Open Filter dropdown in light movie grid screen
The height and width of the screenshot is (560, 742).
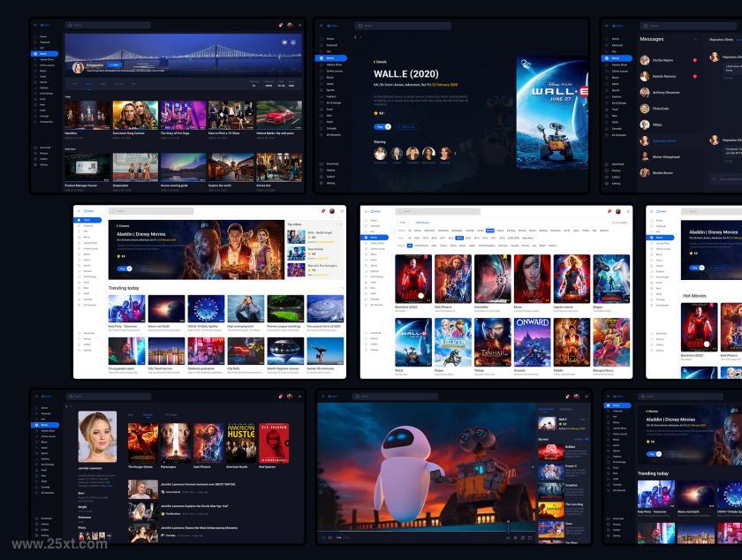point(403,223)
